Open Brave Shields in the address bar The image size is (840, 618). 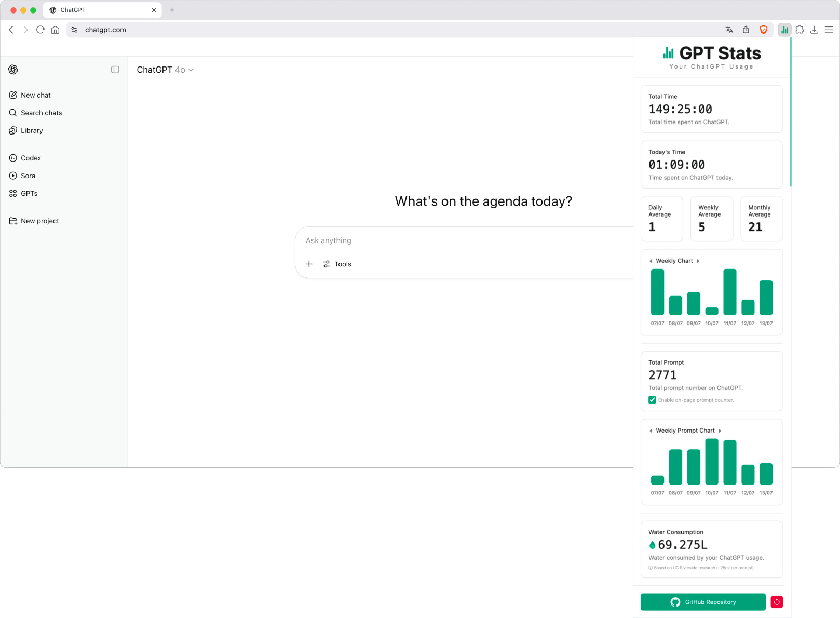(x=763, y=30)
